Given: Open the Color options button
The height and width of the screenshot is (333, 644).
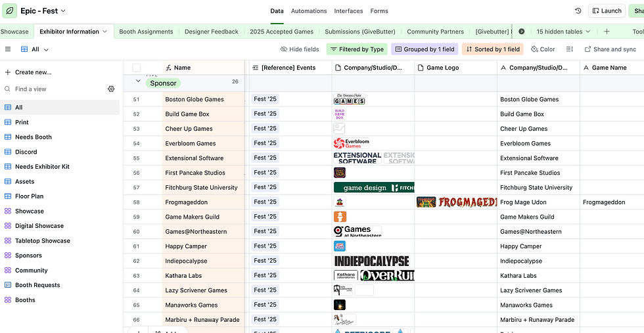Looking at the screenshot, I should click(x=543, y=49).
